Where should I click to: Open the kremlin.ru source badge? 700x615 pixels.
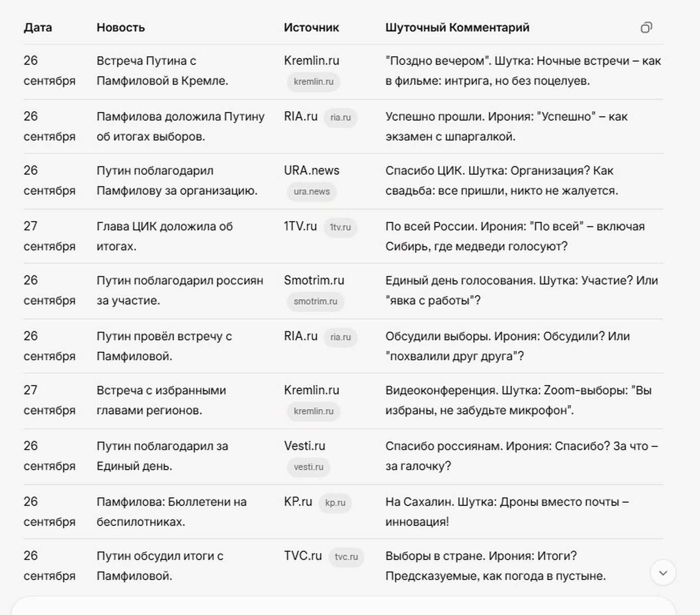[x=313, y=82]
